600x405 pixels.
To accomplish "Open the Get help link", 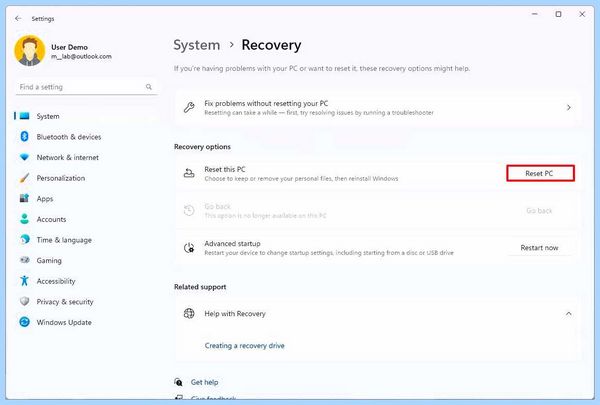I will pos(204,382).
